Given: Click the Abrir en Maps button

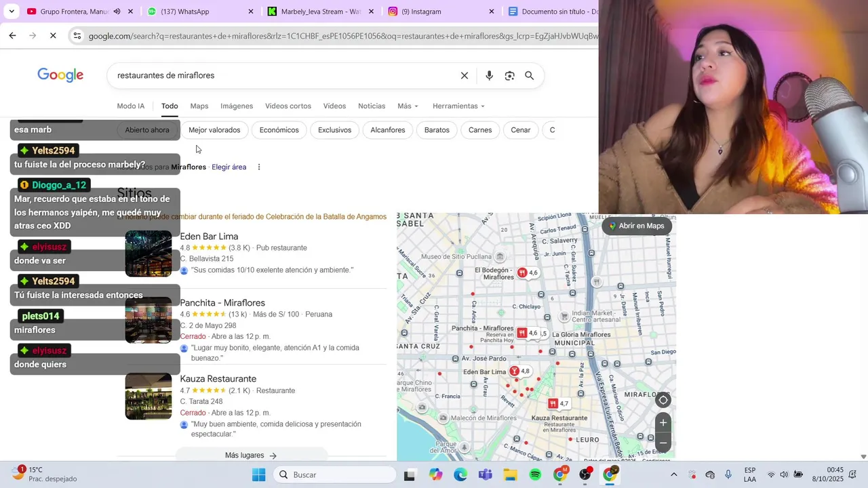Looking at the screenshot, I should tap(637, 226).
